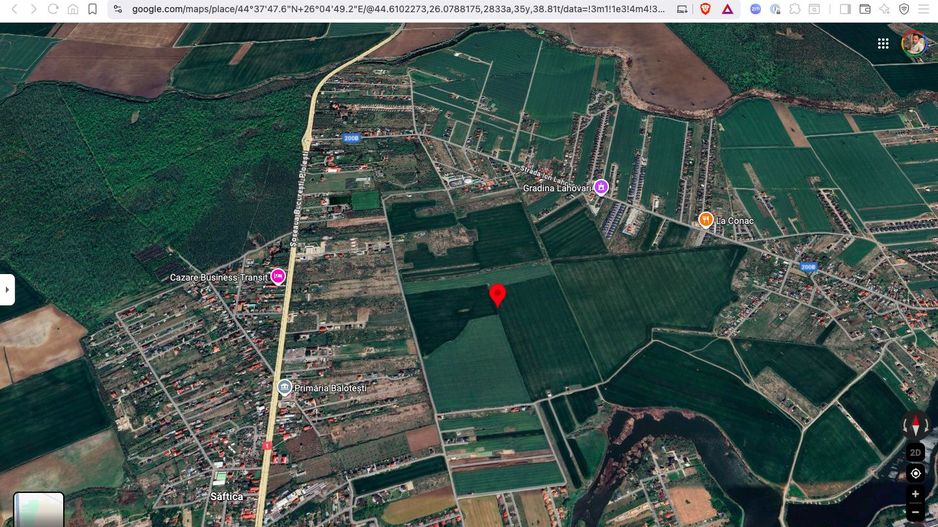Open the Brave VPN shield icon
Image resolution: width=938 pixels, height=527 pixels.
tap(904, 9)
